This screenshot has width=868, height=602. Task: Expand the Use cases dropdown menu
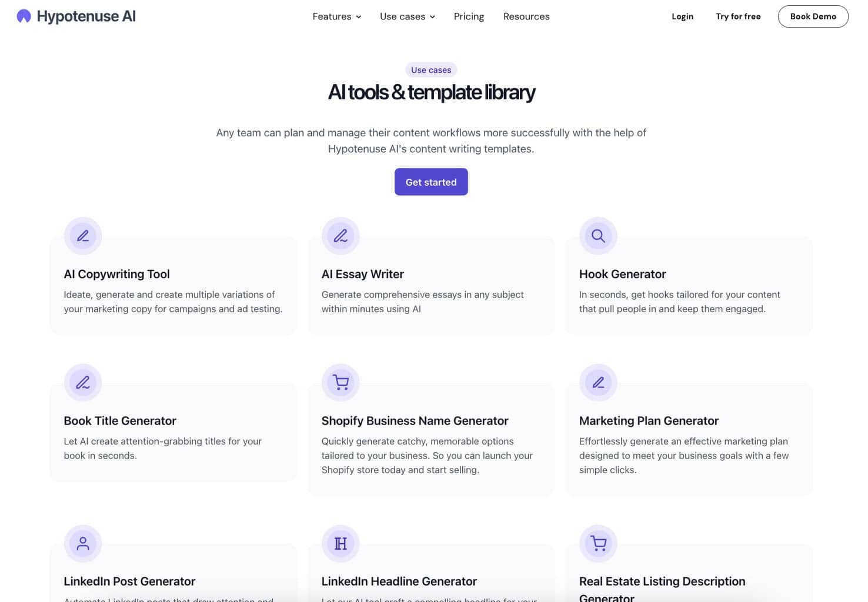(408, 16)
